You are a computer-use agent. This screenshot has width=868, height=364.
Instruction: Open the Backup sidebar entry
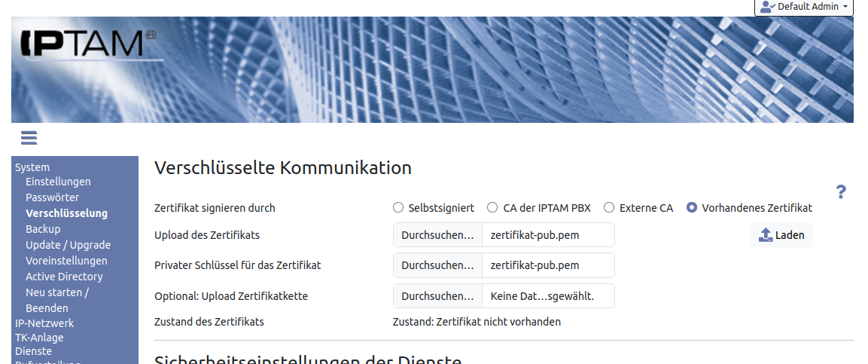pos(43,229)
